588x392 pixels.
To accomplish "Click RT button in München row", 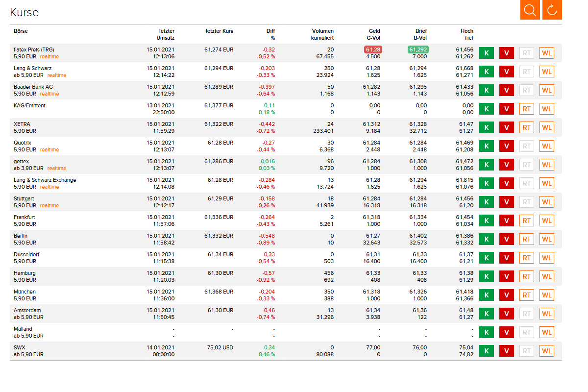I will pyautogui.click(x=527, y=295).
